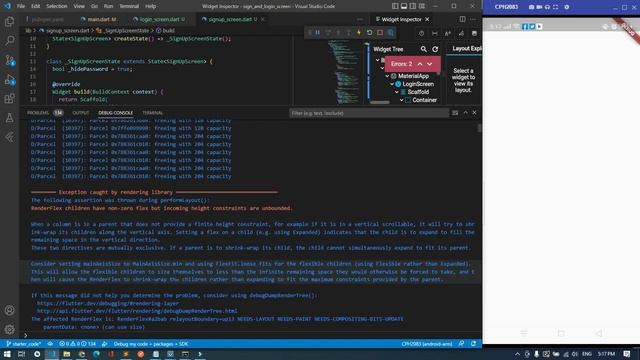Click the Step Into debug button
Image resolution: width=640 pixels, height=360 pixels.
[338, 33]
